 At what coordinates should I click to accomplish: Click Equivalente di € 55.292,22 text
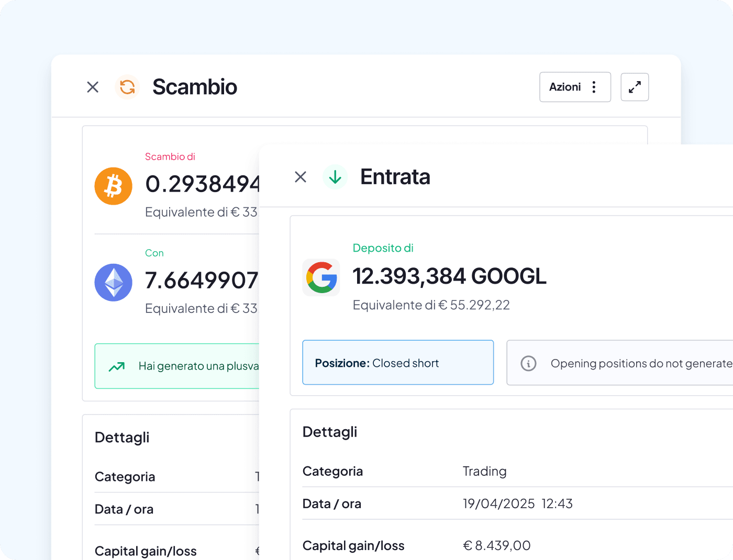click(x=431, y=305)
